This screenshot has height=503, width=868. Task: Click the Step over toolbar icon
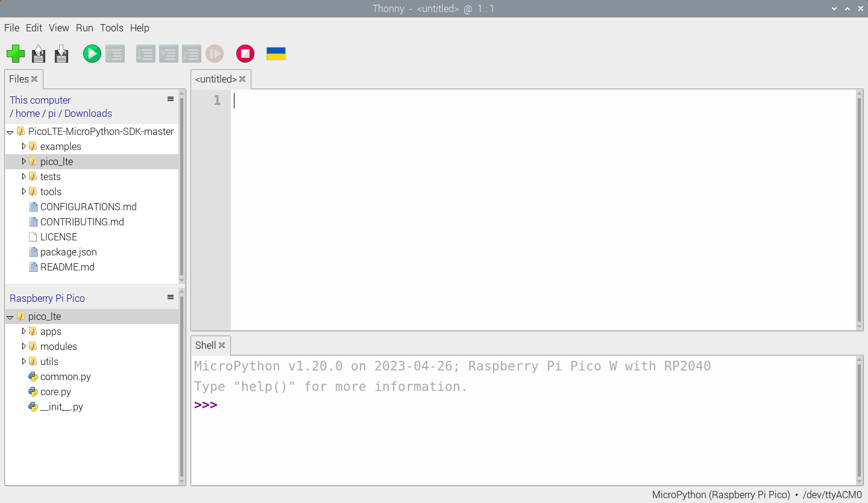(x=145, y=54)
